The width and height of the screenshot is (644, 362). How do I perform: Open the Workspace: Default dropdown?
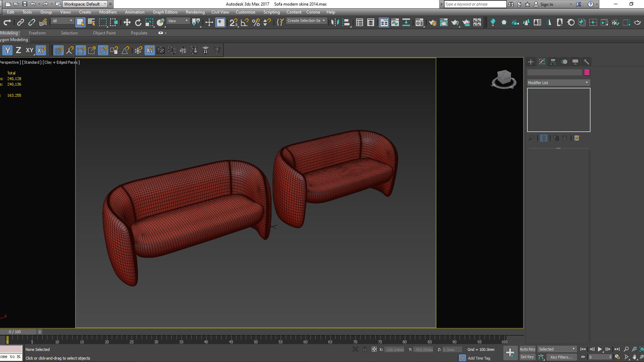(85, 4)
